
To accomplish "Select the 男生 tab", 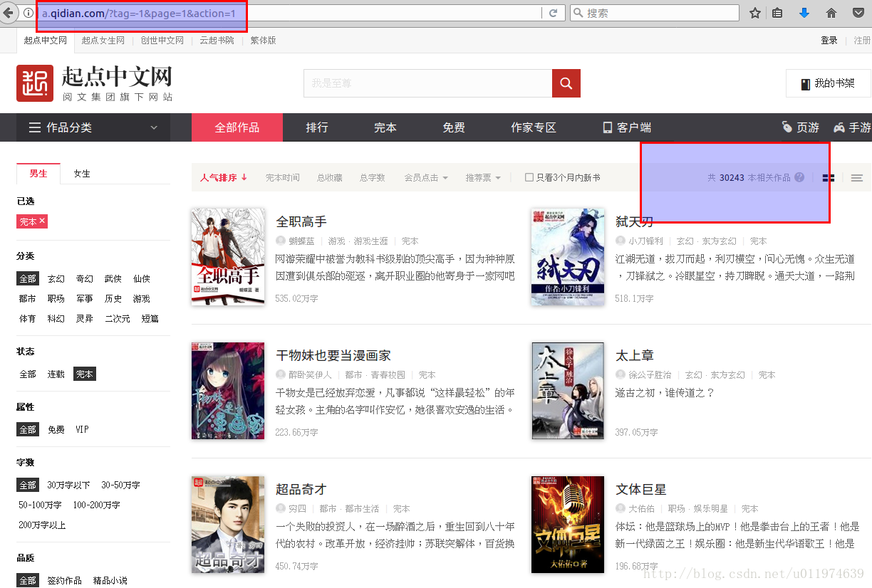I will tap(38, 173).
